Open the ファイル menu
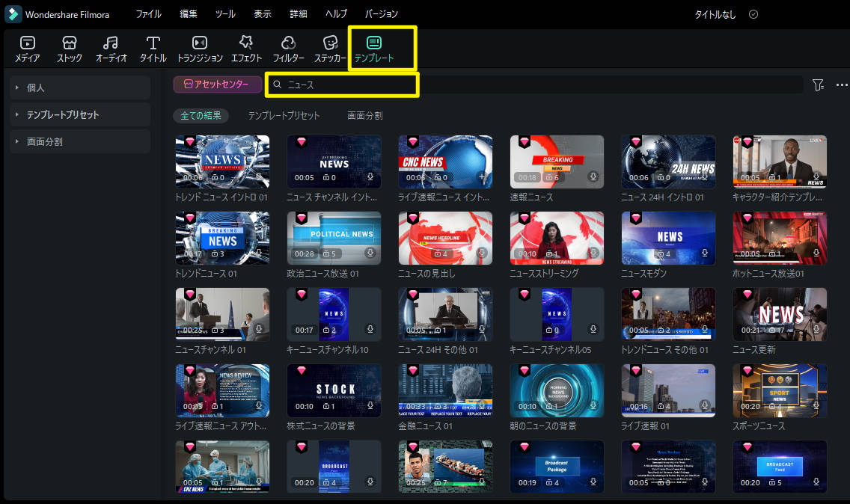 (148, 14)
